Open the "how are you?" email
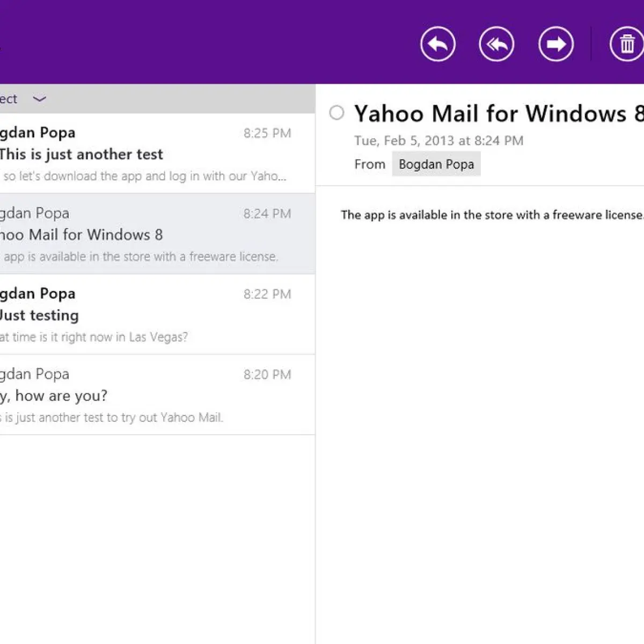 157,395
